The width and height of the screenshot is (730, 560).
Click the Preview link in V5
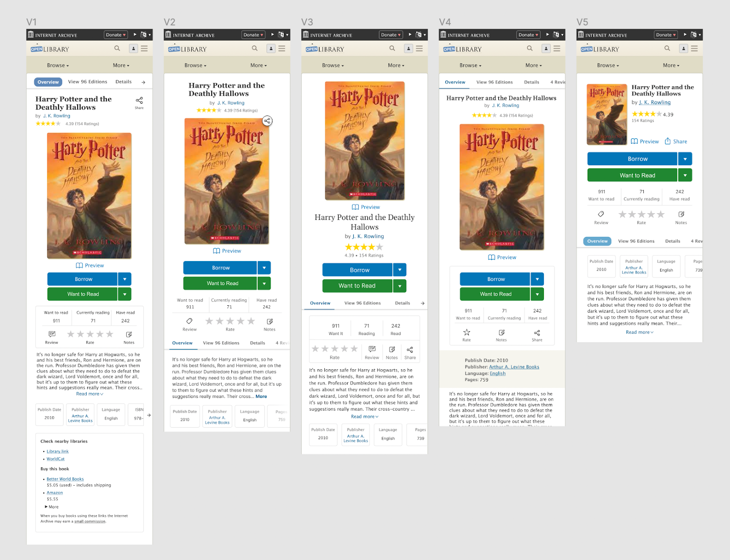(645, 141)
